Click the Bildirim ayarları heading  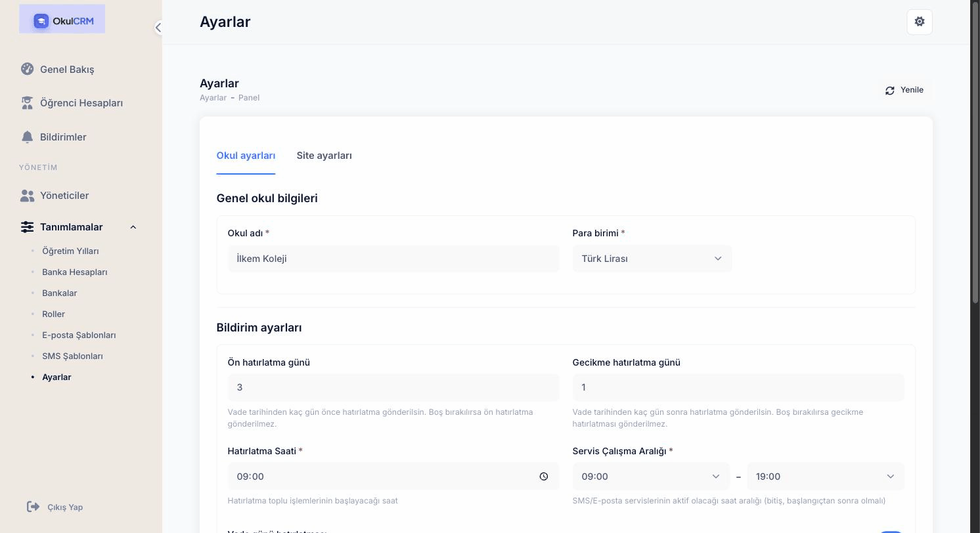[259, 327]
